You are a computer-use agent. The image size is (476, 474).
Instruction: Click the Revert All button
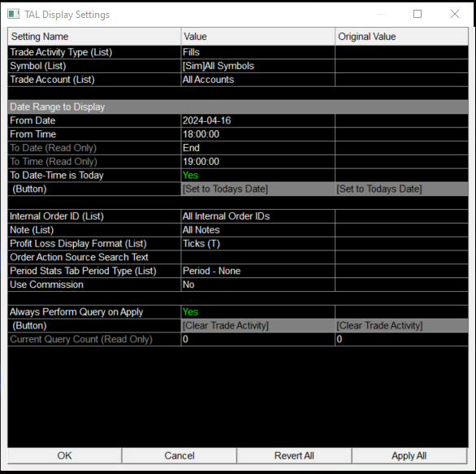coord(294,456)
